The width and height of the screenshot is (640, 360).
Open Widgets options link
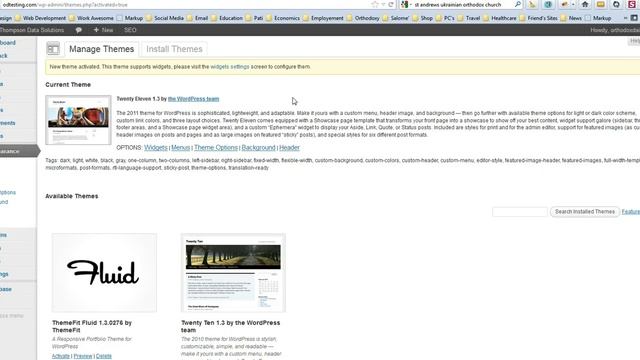click(156, 148)
